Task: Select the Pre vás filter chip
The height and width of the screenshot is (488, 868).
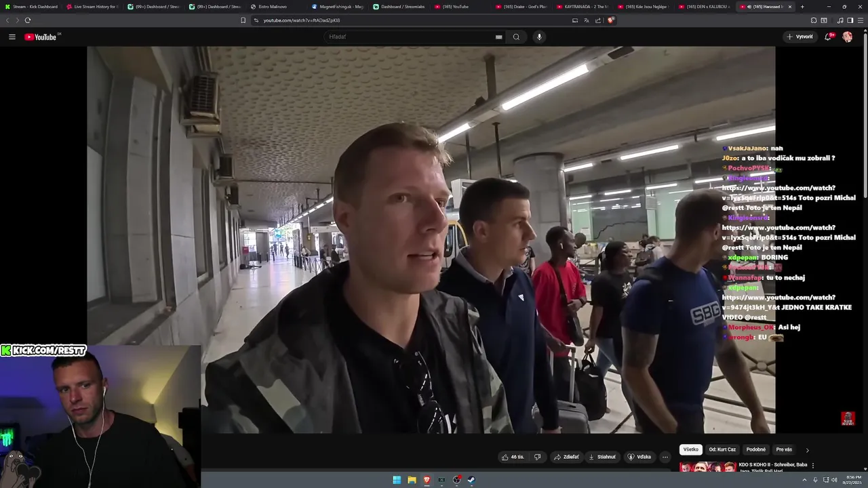Action: click(784, 449)
